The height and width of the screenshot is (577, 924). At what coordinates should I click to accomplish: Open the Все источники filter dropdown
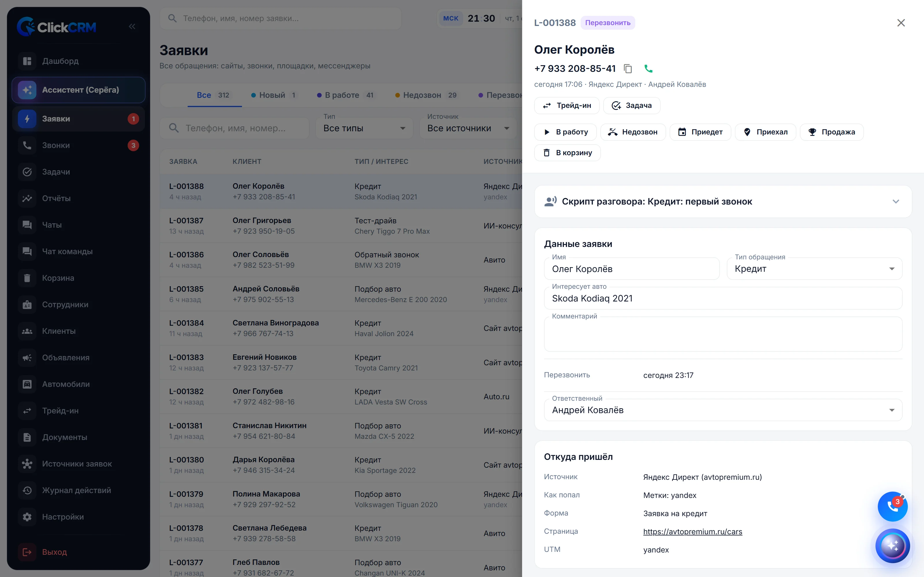tap(468, 128)
